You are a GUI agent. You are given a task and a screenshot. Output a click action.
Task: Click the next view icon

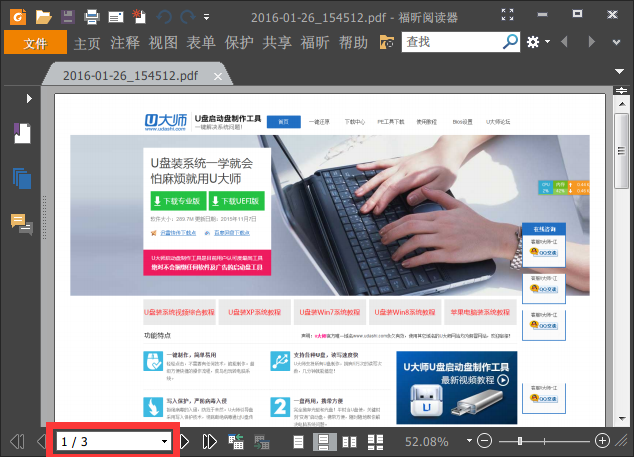point(262,441)
